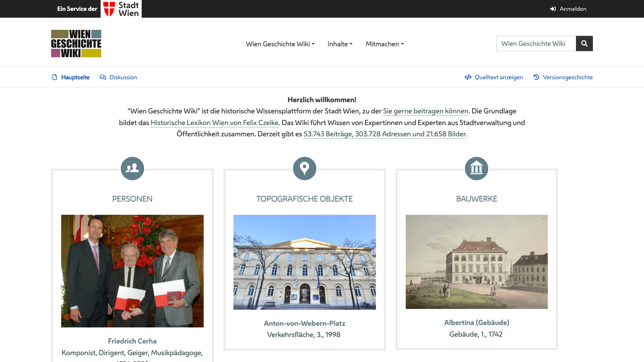Switch to the Diskussion tab
Viewport: 644px width, 362px height.
(x=123, y=77)
